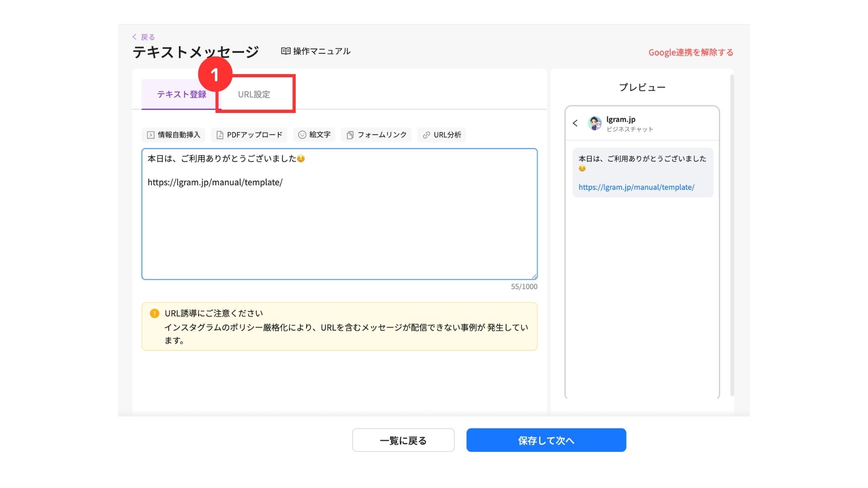Click the URL分析 chain link icon
Image resolution: width=868 pixels, height=488 pixels.
pyautogui.click(x=426, y=135)
